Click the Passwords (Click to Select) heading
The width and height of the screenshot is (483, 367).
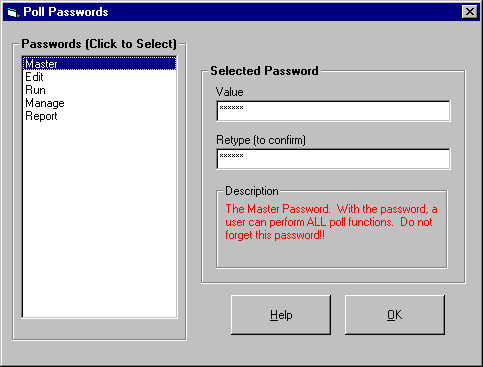pos(99,44)
